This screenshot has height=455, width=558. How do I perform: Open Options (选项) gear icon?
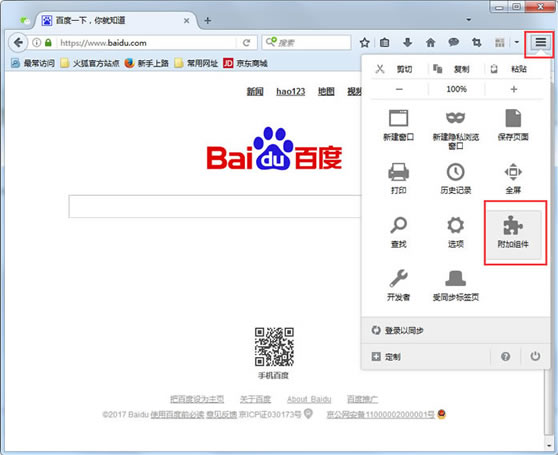[456, 225]
